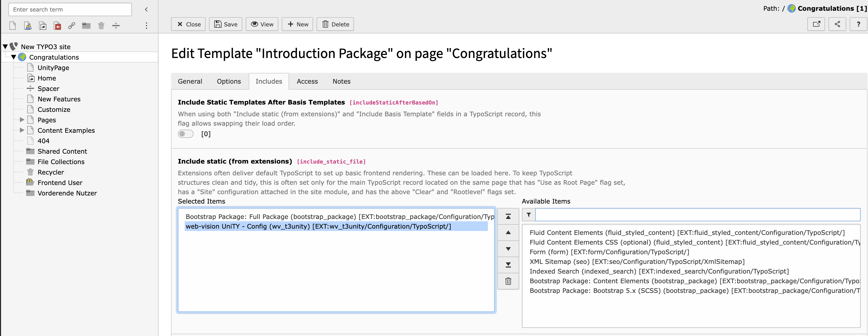Switch to the Options tab

click(228, 82)
